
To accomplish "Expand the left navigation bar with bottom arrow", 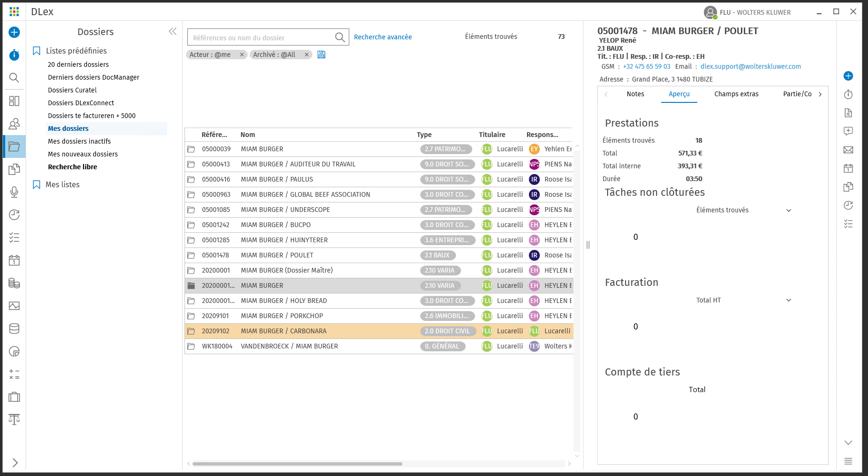I will click(15, 463).
